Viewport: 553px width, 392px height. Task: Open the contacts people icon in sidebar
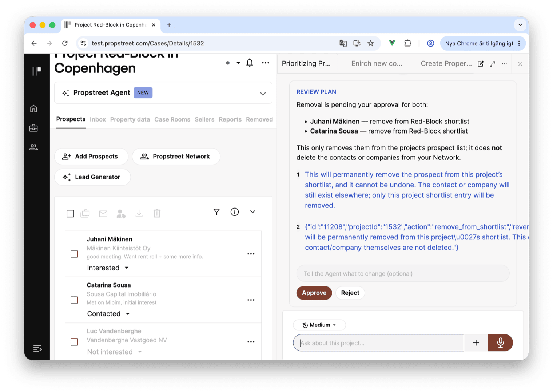[33, 147]
